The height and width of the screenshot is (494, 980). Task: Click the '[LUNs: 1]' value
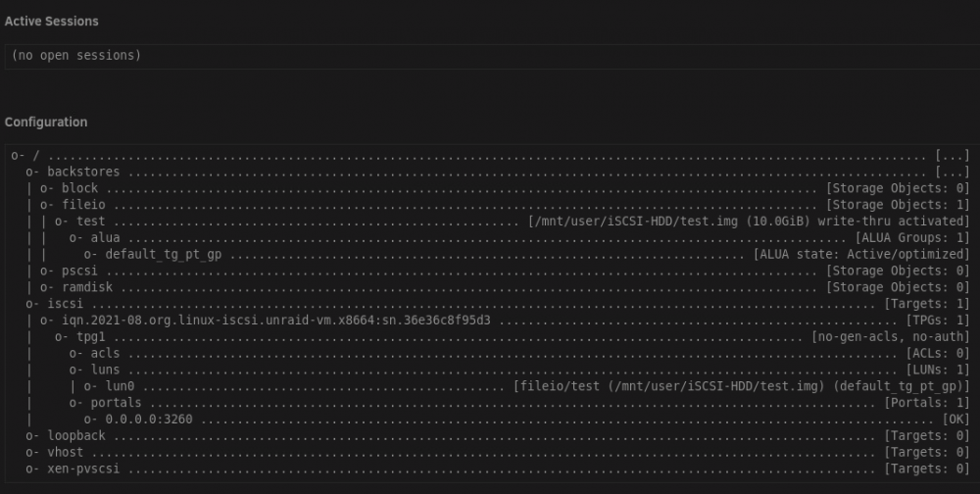[x=938, y=370]
